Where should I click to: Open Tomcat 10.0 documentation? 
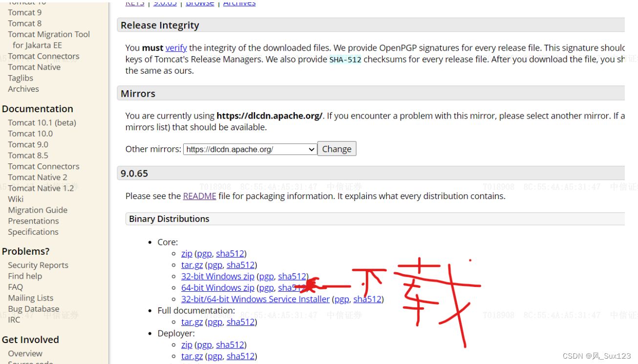(30, 133)
